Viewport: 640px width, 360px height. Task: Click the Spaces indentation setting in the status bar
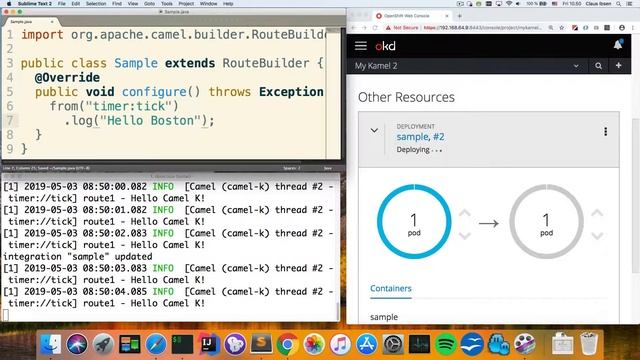tap(292, 168)
